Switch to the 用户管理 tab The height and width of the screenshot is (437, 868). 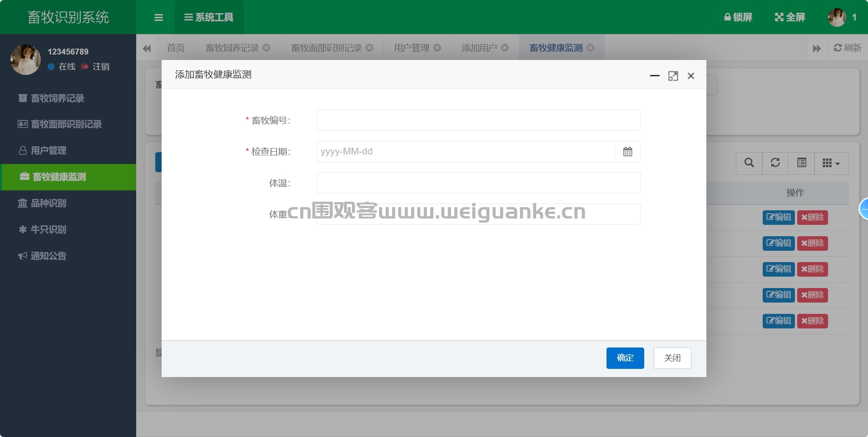coord(411,48)
